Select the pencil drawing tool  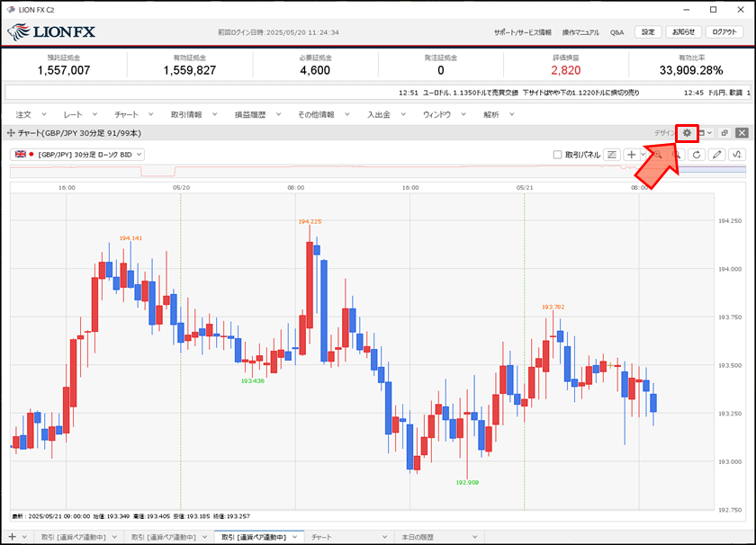(716, 155)
